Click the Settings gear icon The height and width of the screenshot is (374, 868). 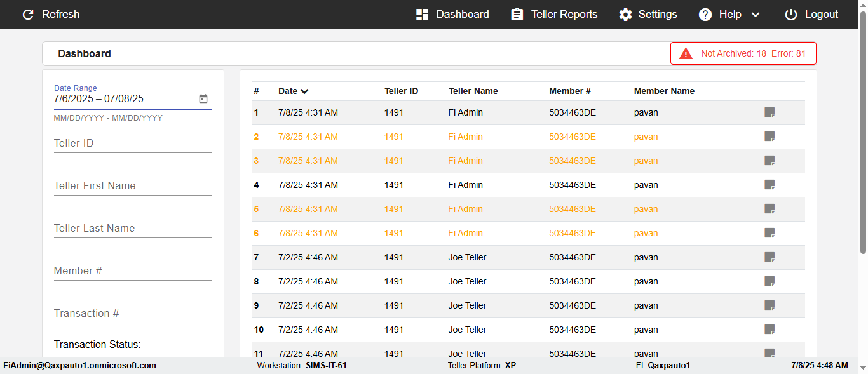(x=626, y=15)
